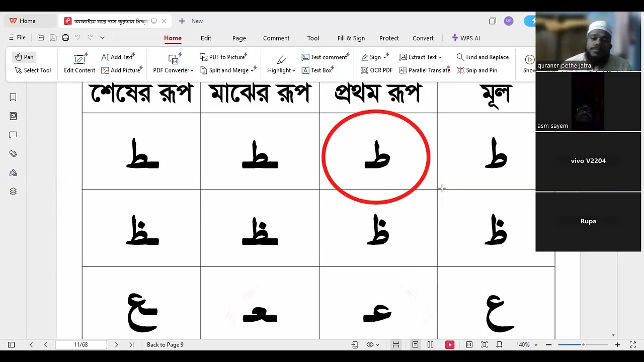Screen dimensions: 644x362
Task: Insert a Text Box
Action: 317,70
